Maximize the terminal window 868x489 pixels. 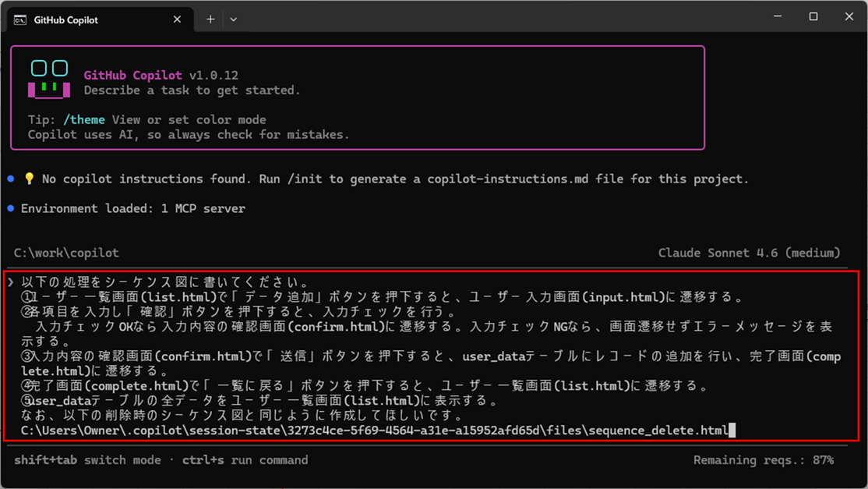tap(813, 16)
